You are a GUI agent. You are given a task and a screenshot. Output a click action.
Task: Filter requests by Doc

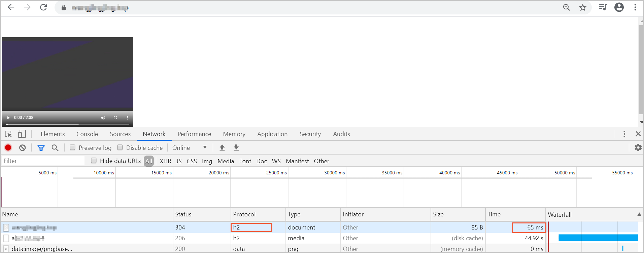[261, 161]
